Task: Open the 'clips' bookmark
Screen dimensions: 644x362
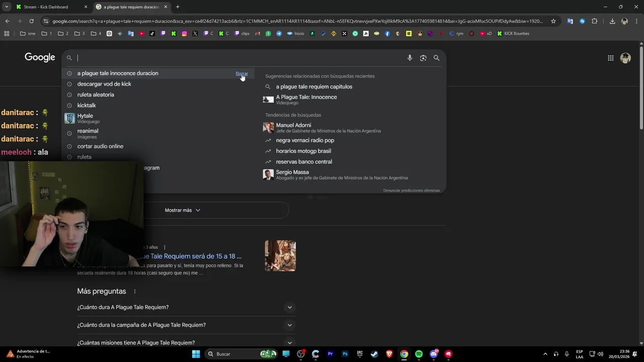Action: pos(242,34)
